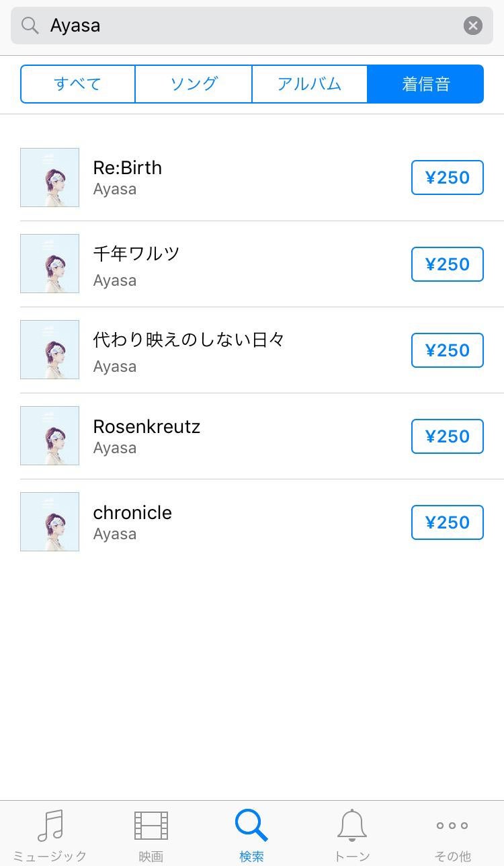The height and width of the screenshot is (866, 504).
Task: Open the その他 three-dots tab
Action: tap(452, 835)
